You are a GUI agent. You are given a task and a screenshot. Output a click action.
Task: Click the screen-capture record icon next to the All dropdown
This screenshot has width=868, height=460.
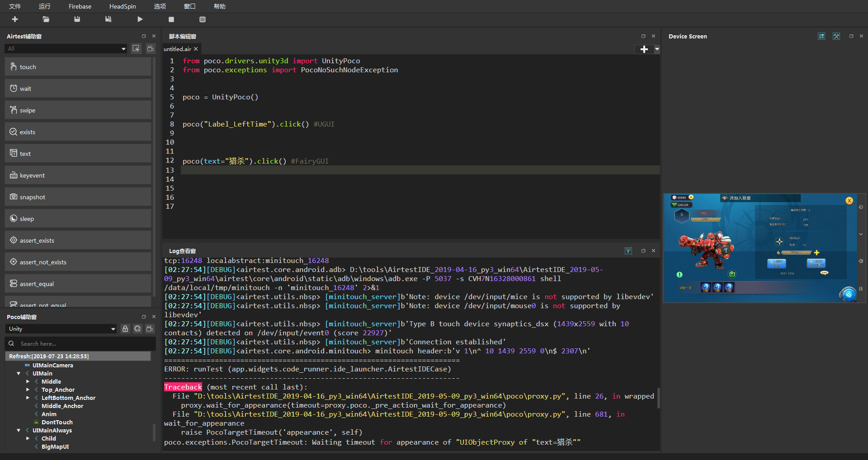136,48
